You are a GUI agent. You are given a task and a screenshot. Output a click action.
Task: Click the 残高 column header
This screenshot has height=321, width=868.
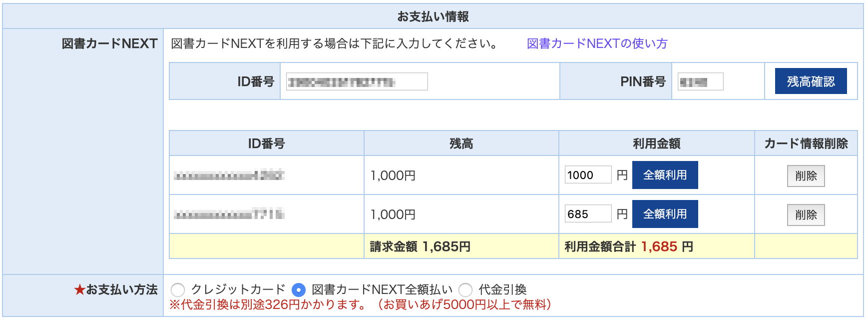click(461, 143)
